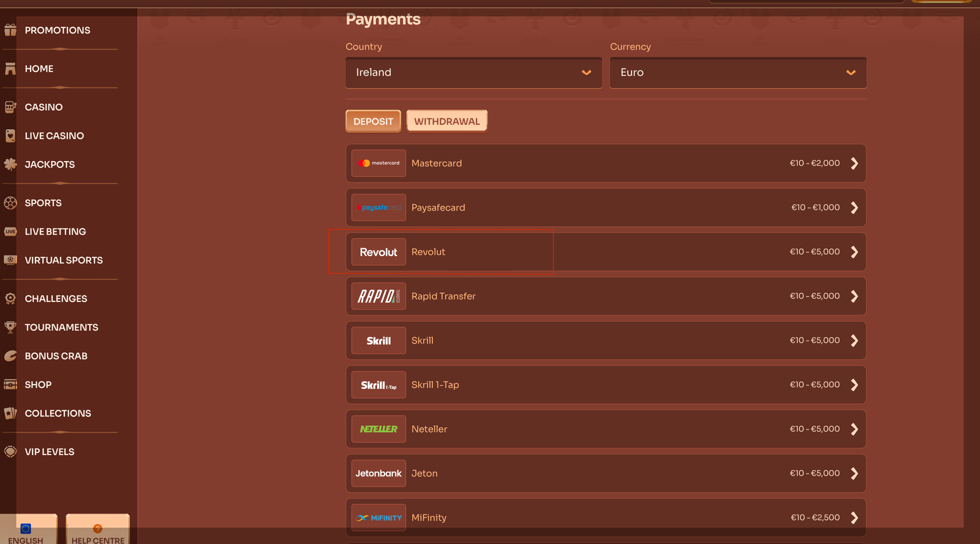Viewport: 980px width, 544px height.
Task: Click the Paysafecard €10 - €1,000 limit
Action: [x=815, y=208]
